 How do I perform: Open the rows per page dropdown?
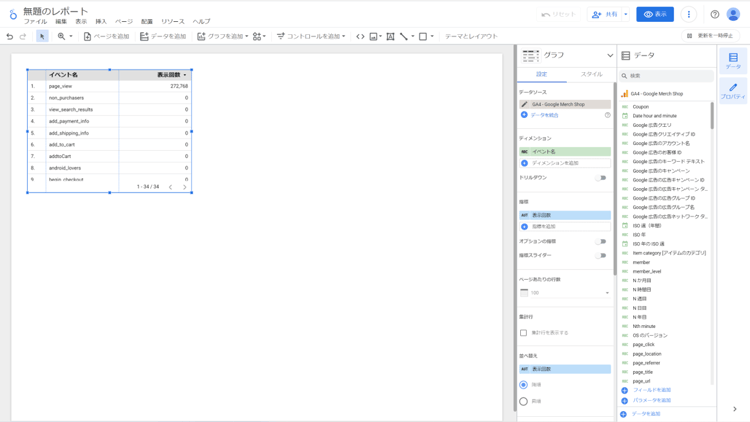tap(565, 293)
